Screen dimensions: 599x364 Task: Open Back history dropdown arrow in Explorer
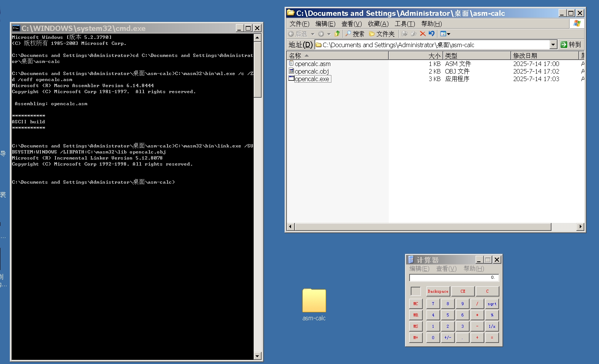[313, 34]
